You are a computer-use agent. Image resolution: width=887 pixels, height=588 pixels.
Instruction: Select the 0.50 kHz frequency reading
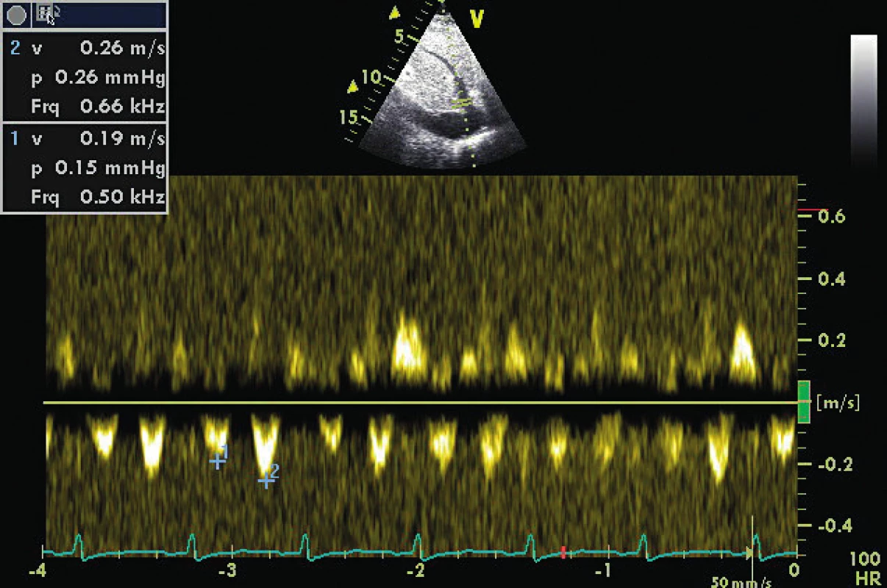tap(123, 196)
